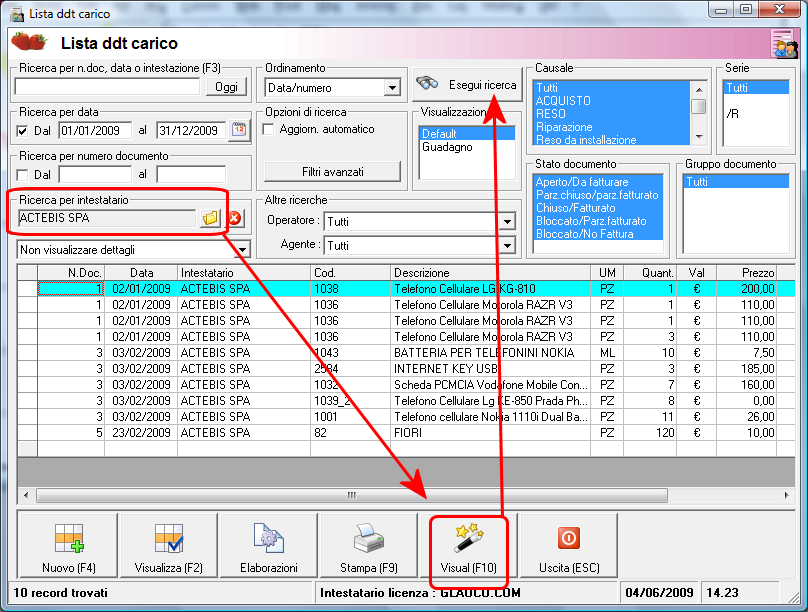Select the Telefono Cellulare LG KG-810 row
Screen dimensions: 808x612
click(406, 288)
